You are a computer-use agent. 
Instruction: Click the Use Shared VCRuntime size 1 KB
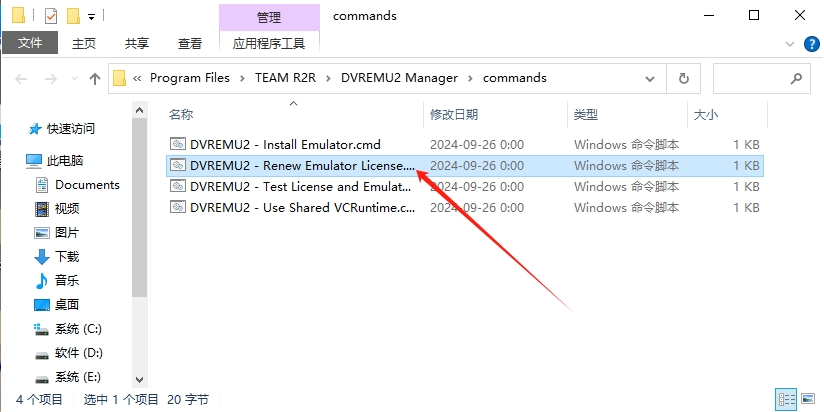coord(746,208)
